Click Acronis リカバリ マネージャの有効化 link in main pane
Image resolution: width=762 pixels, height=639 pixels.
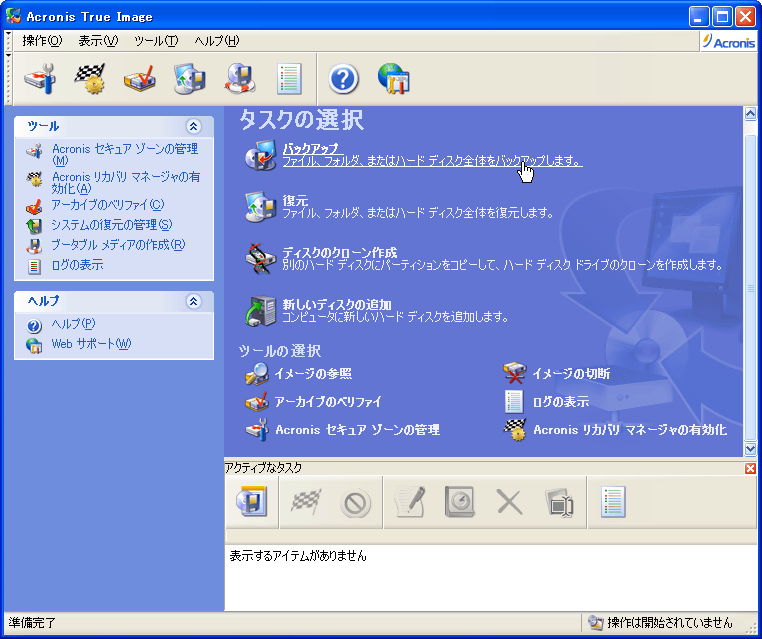(630, 430)
